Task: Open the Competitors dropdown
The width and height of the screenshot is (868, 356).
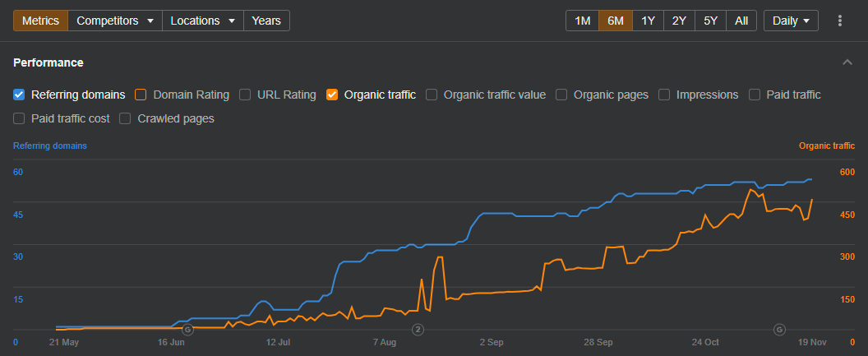Action: tap(115, 21)
